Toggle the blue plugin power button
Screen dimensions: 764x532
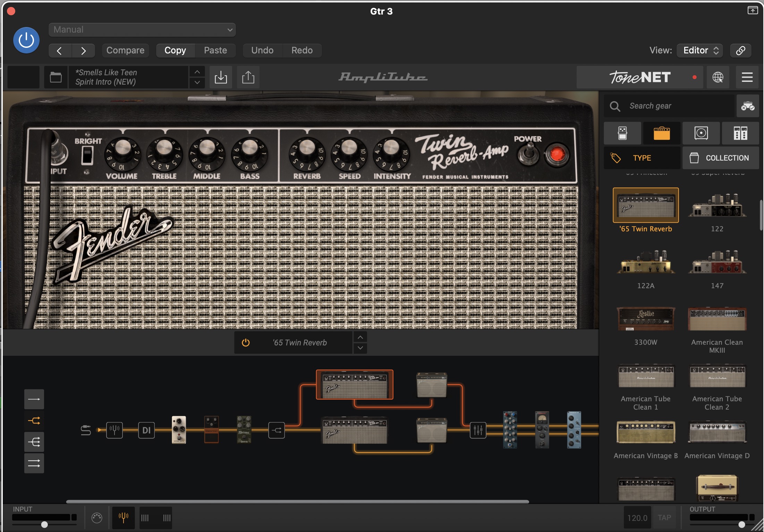[x=26, y=40]
